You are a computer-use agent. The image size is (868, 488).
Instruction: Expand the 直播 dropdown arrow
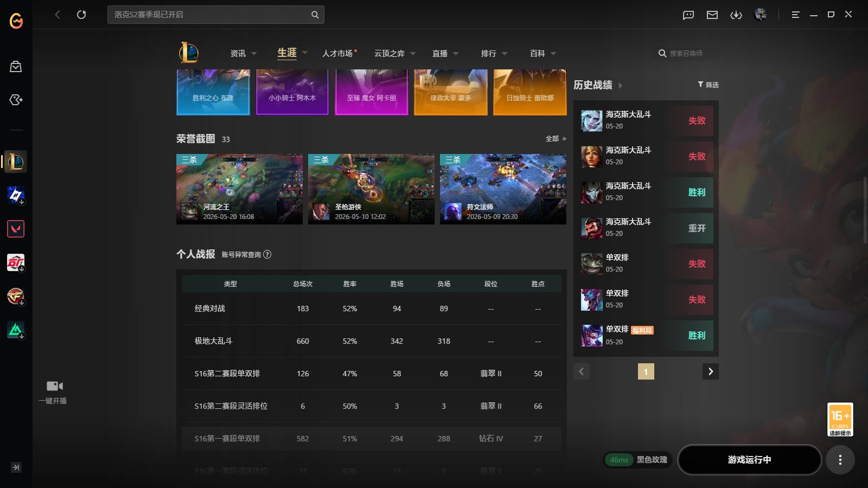(x=456, y=54)
